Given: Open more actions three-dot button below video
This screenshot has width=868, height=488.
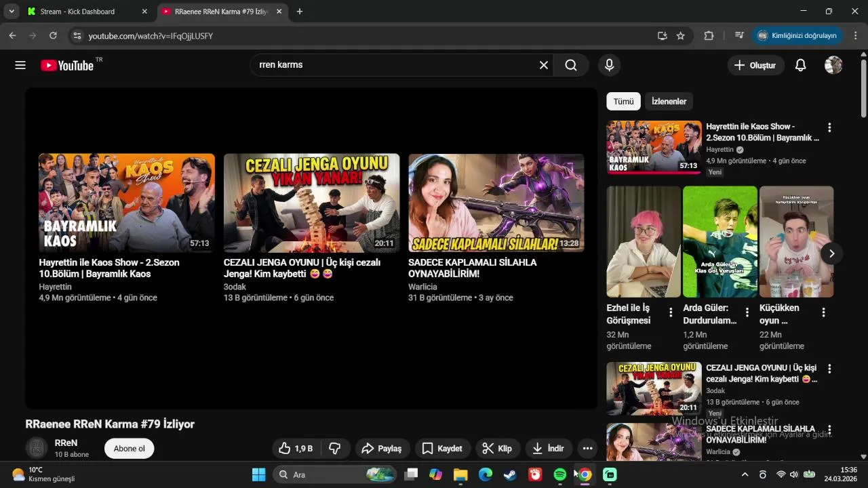Looking at the screenshot, I should [x=587, y=448].
